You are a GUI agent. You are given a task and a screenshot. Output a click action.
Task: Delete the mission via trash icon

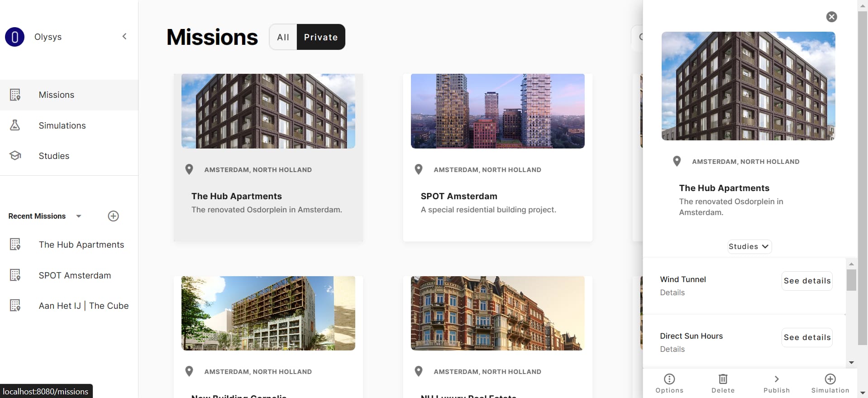click(x=723, y=379)
